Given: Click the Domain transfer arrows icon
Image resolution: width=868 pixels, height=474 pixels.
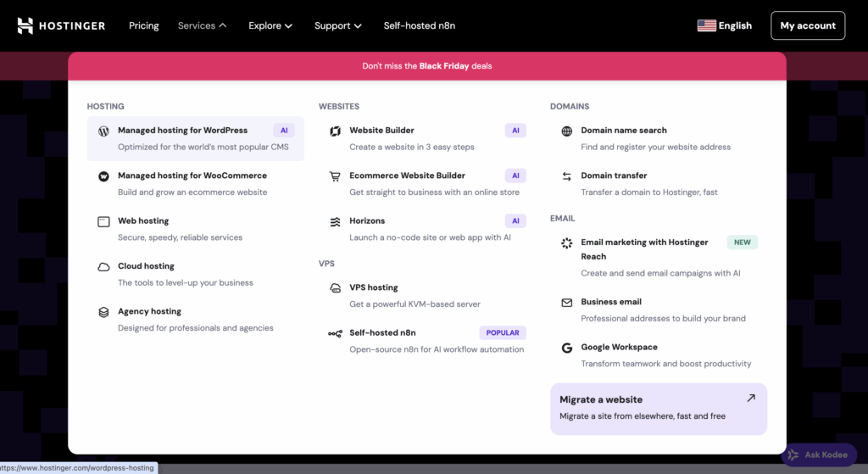Looking at the screenshot, I should [566, 176].
